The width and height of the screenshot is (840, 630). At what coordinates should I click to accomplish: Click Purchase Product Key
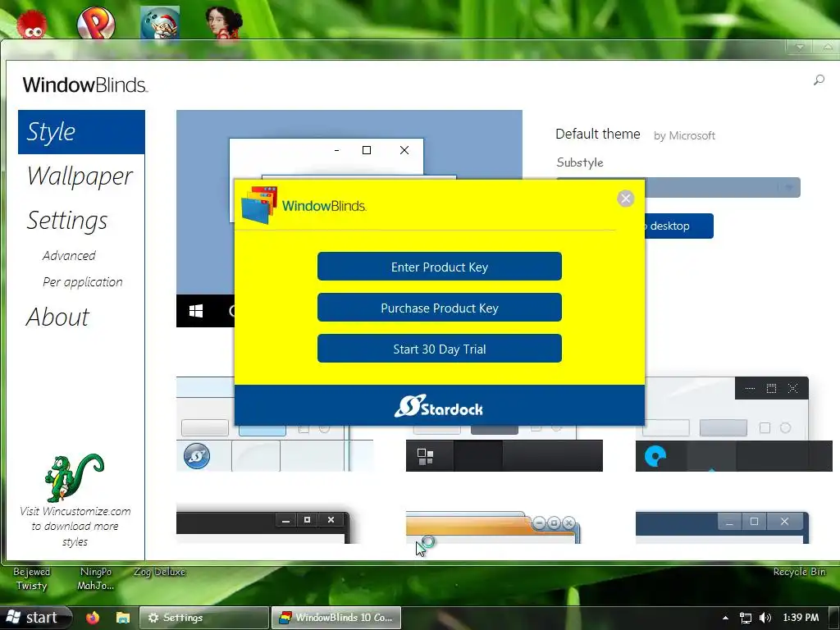(x=440, y=308)
